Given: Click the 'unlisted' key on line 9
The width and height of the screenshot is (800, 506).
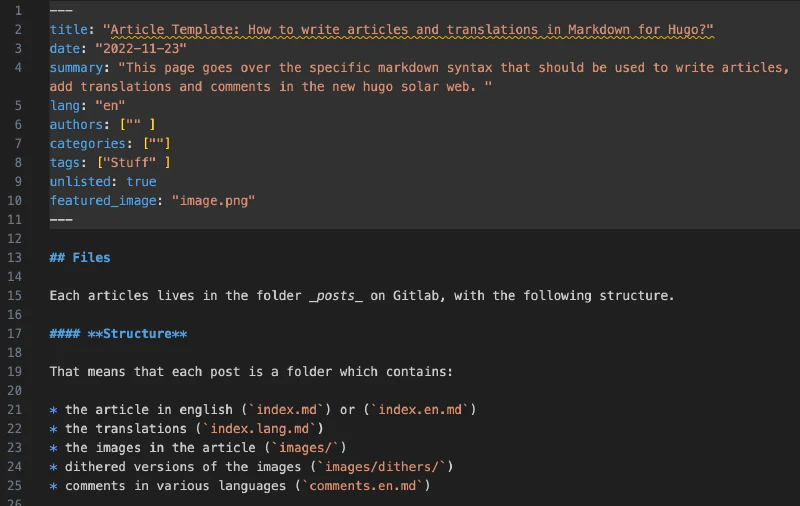Looking at the screenshot, I should (80, 182).
